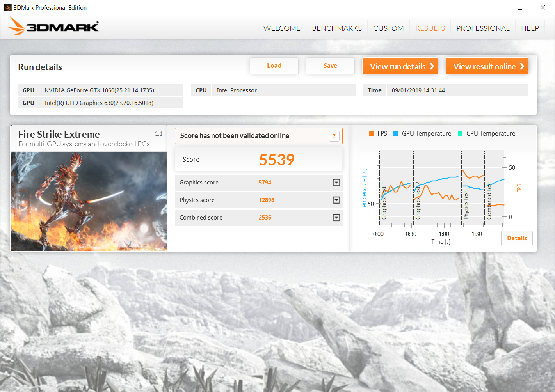Open the Help tab
The image size is (555, 392).
530,28
